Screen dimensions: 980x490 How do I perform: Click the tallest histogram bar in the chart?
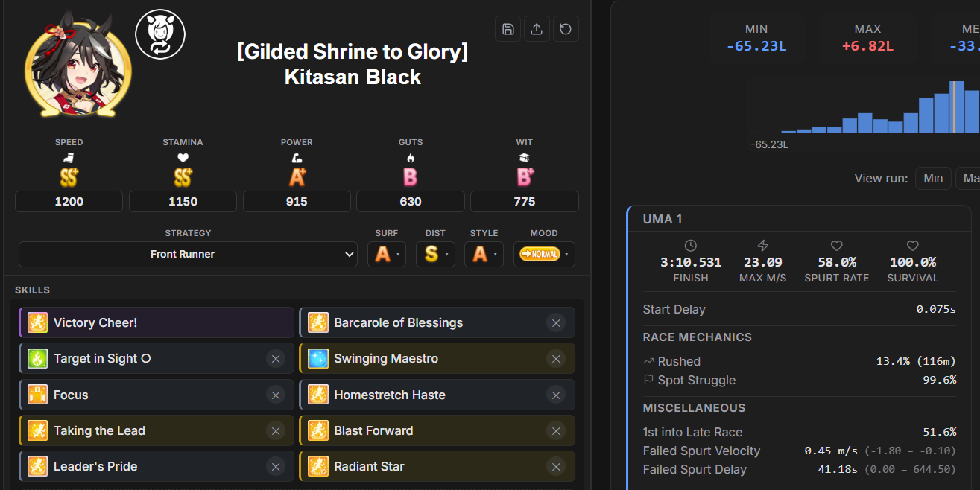tap(958, 107)
